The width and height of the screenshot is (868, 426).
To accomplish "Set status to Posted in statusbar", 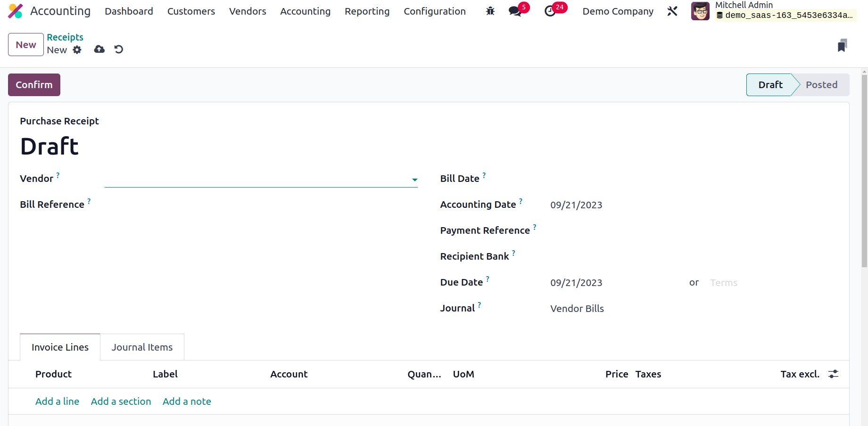I will (821, 85).
